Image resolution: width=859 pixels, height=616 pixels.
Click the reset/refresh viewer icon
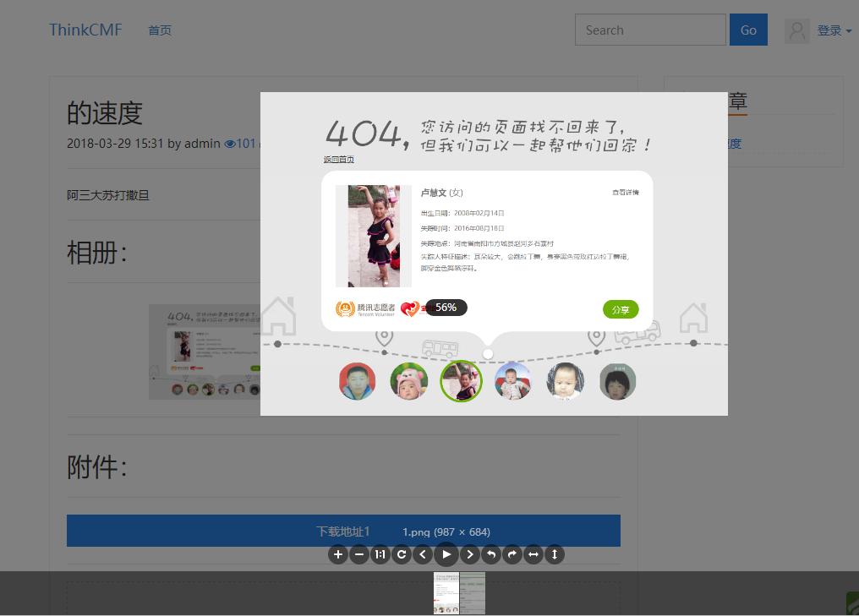pyautogui.click(x=402, y=555)
